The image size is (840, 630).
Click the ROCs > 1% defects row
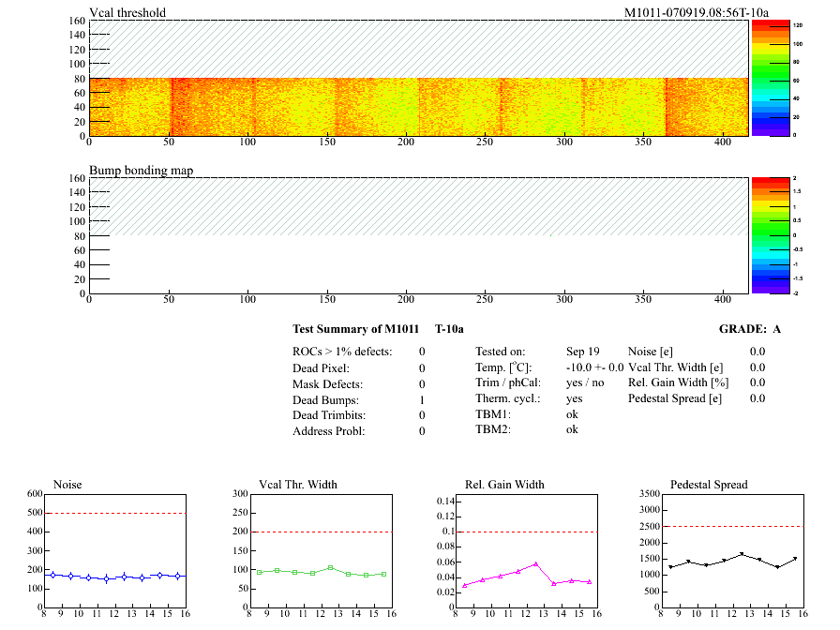343,352
